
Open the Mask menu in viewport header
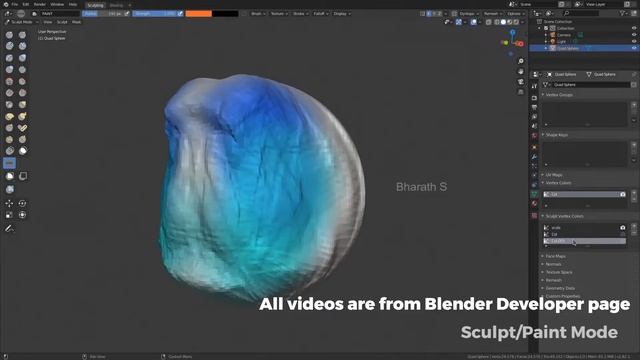point(76,22)
